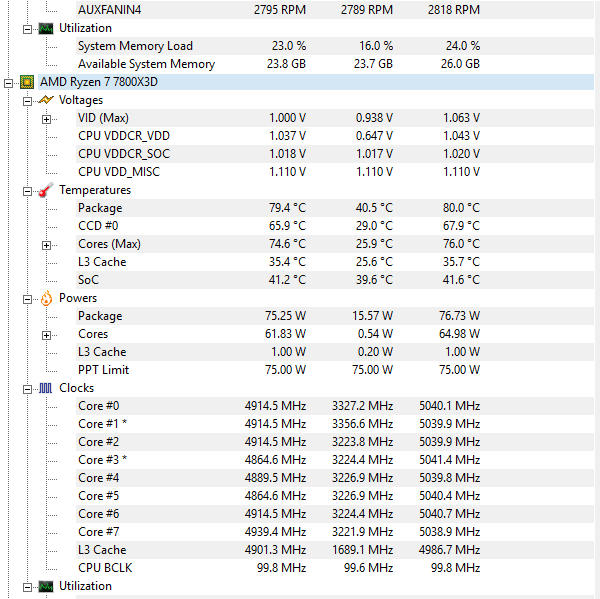Click the 5041.4 MHz Core #3 max value
Image resolution: width=600 pixels, height=599 pixels.
(450, 460)
